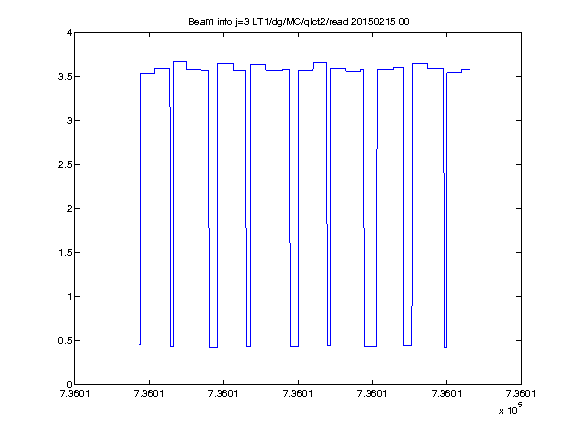Click the plot title text
576x432 pixels.
pos(299,22)
